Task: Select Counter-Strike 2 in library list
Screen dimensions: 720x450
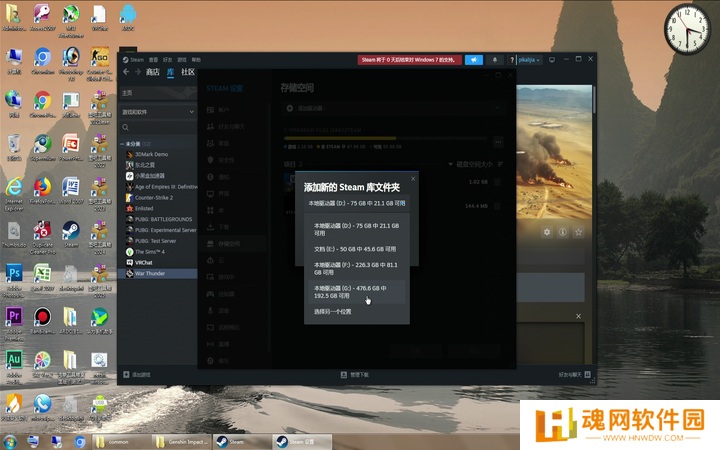Action: (x=154, y=197)
